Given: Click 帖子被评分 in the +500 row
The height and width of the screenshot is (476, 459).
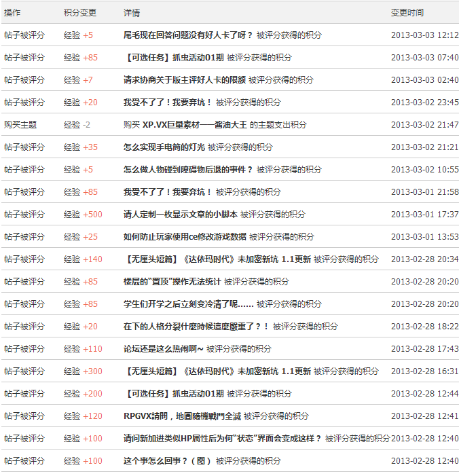Looking at the screenshot, I should 24,215.
